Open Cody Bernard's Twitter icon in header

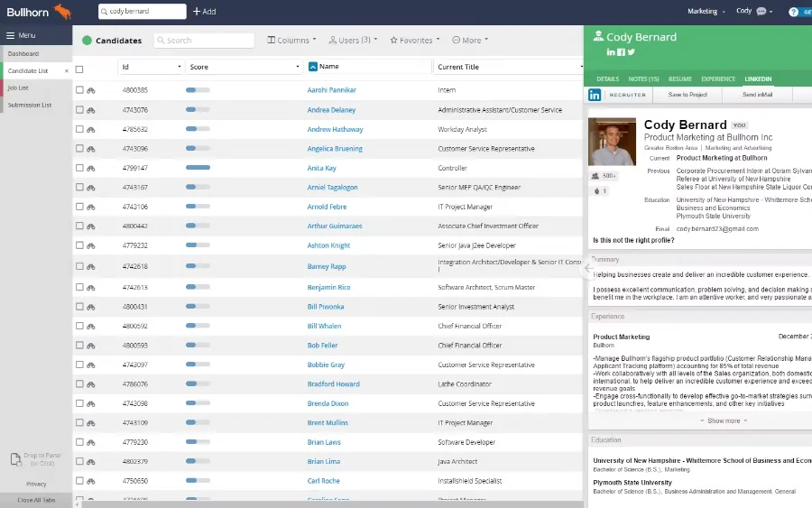point(631,51)
